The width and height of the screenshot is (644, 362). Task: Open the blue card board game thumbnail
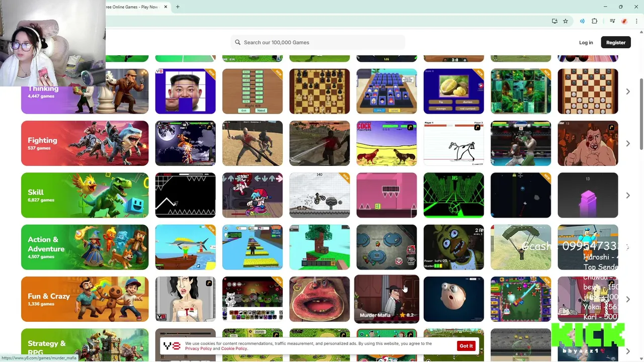click(x=386, y=92)
